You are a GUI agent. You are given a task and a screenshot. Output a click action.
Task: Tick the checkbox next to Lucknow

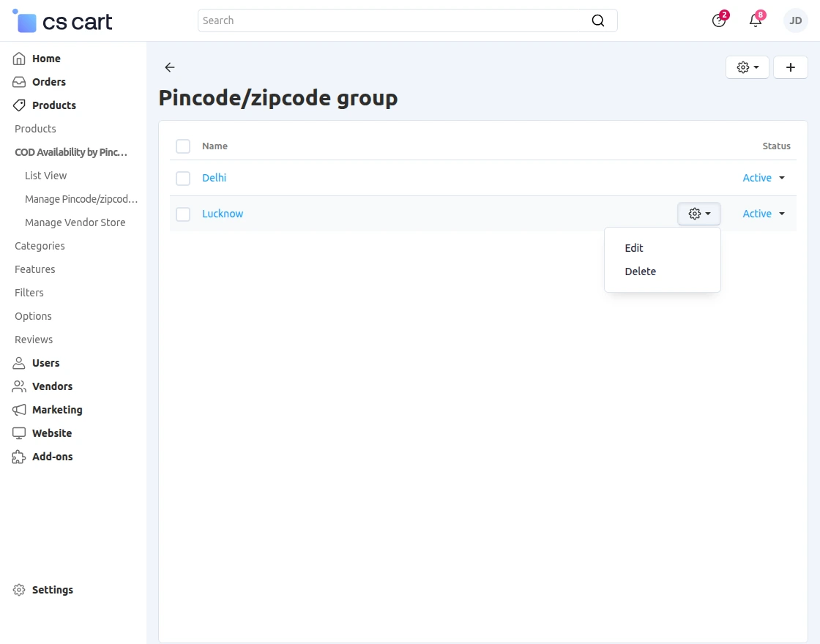point(182,213)
